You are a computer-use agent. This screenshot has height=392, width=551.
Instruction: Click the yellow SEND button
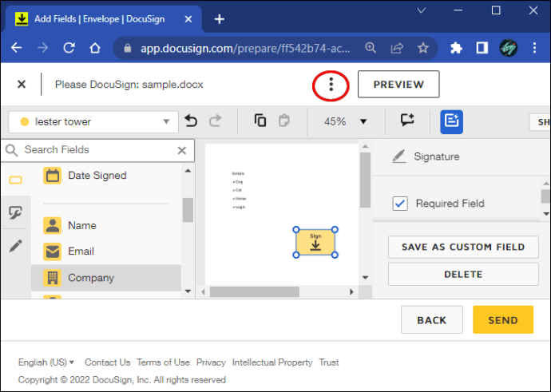[503, 319]
